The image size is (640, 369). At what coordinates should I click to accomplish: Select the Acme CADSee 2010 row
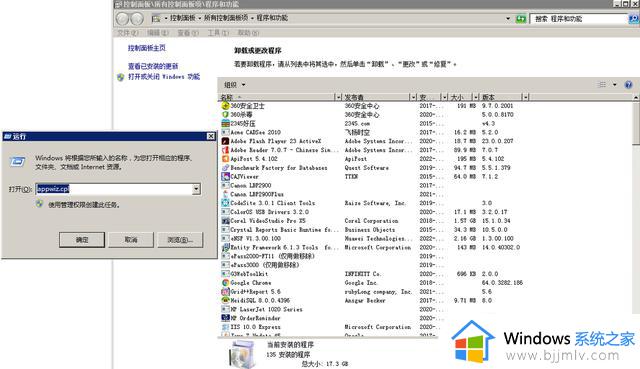click(374, 132)
